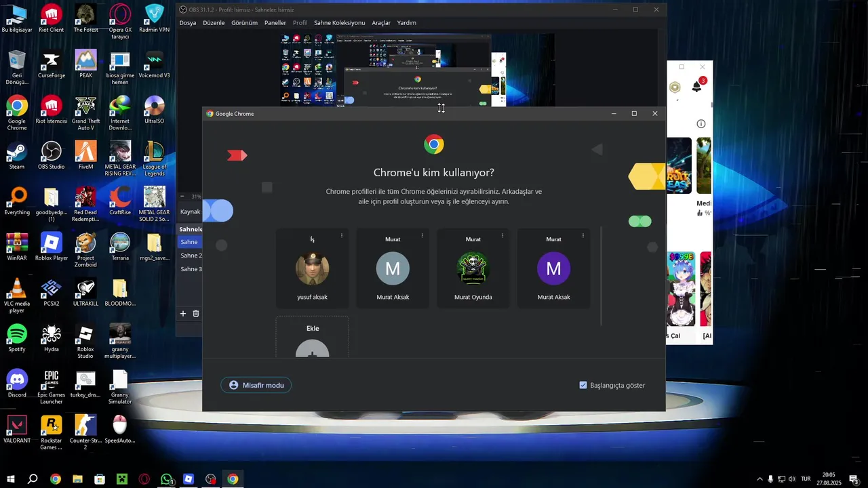This screenshot has width=868, height=488.
Task: Open League of Legends shortcut
Action: point(154,159)
